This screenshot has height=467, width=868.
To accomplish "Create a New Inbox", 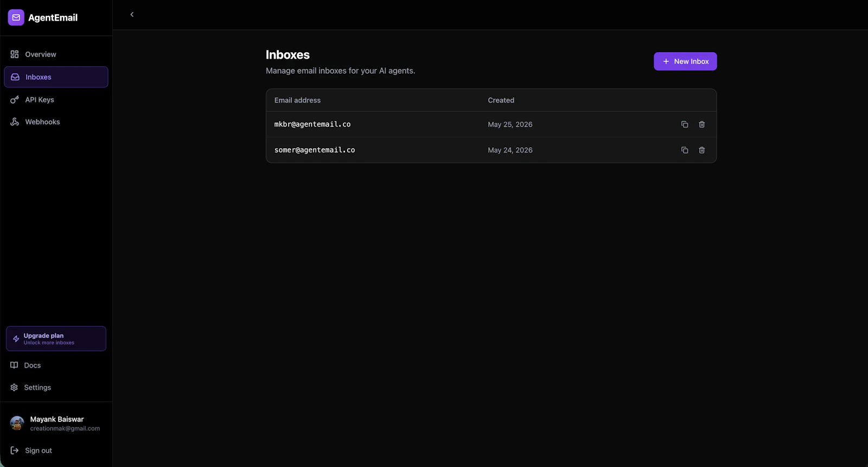I will click(685, 61).
